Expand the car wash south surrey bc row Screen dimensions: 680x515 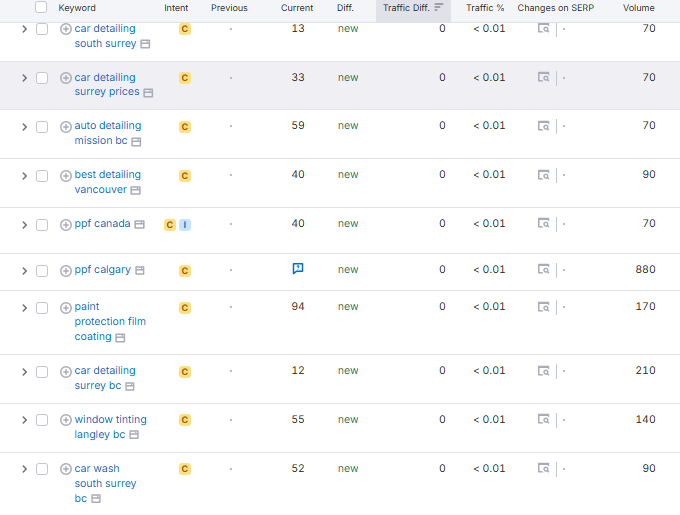(24, 469)
